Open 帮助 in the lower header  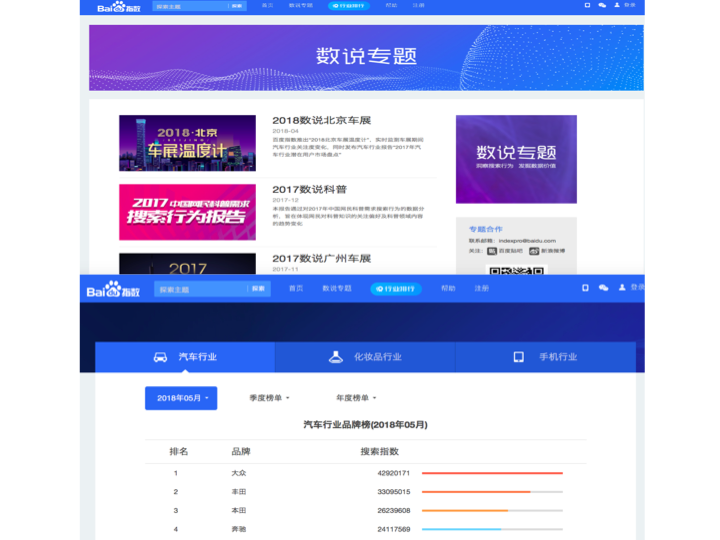coord(448,288)
